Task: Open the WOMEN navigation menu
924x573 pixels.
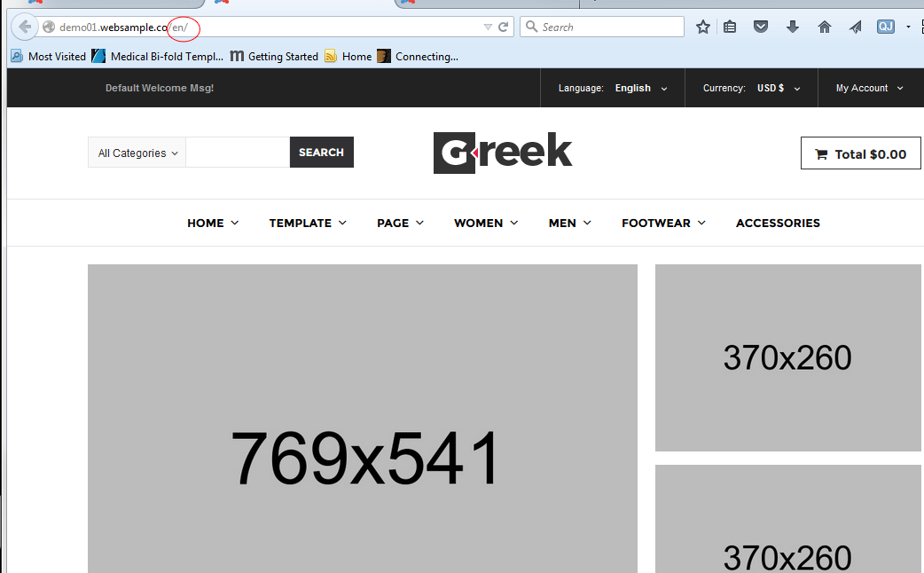Action: 486,223
